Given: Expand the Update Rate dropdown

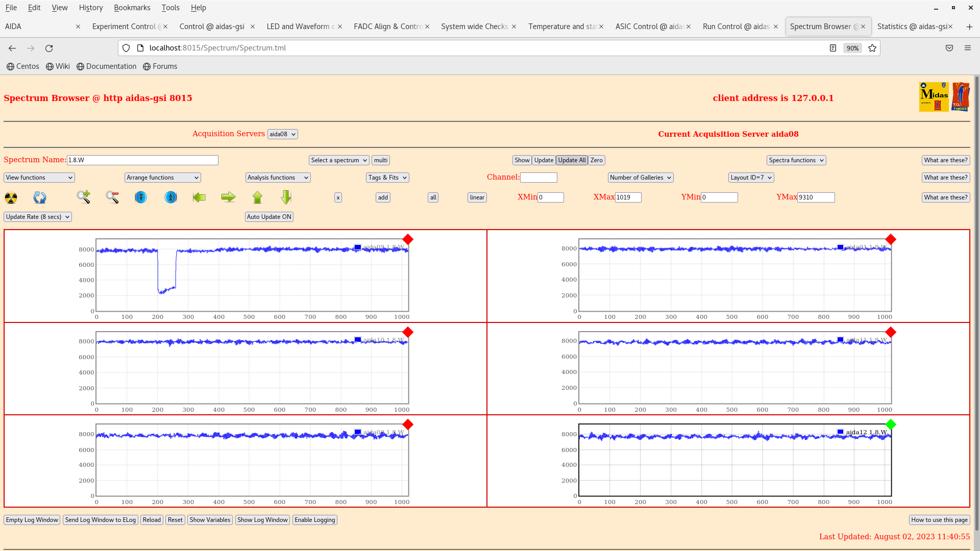Looking at the screenshot, I should tap(38, 217).
